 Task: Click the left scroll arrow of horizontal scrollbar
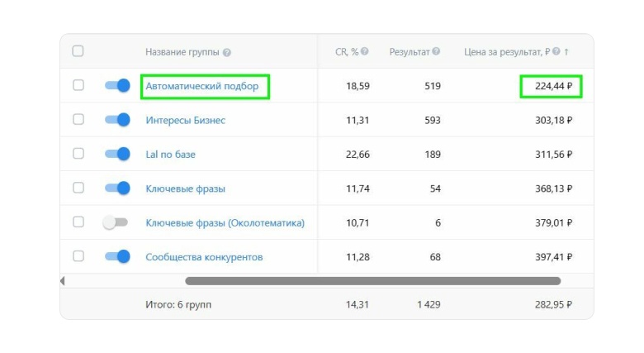pyautogui.click(x=63, y=281)
